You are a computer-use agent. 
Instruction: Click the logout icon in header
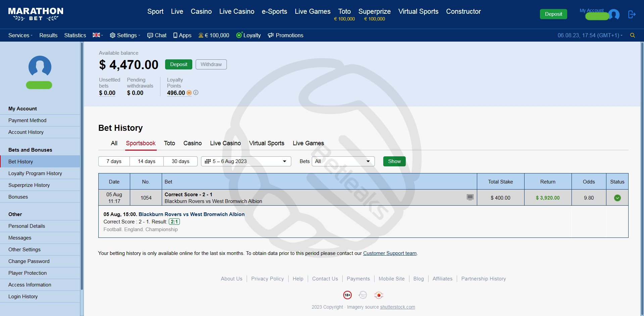(632, 14)
